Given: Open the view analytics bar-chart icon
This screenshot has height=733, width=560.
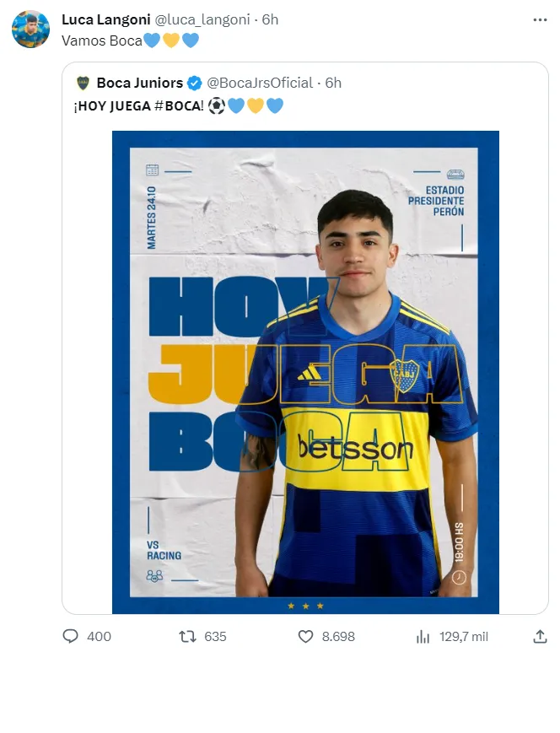Looking at the screenshot, I should (423, 637).
